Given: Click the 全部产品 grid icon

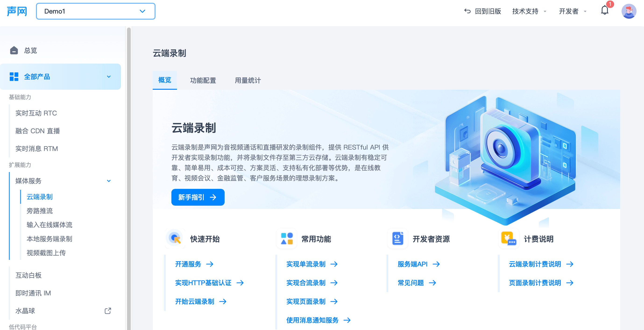Looking at the screenshot, I should pos(14,77).
